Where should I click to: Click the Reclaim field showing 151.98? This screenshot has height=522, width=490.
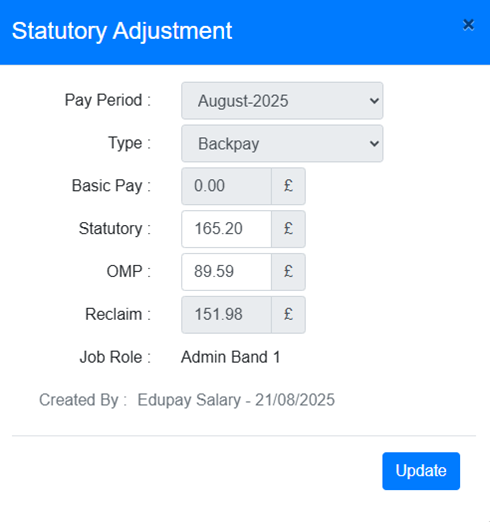click(226, 315)
